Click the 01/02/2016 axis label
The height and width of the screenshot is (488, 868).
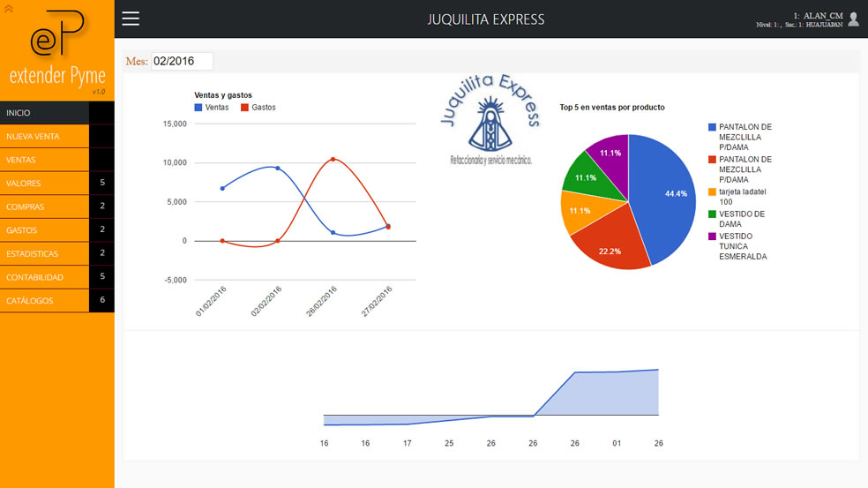(211, 301)
